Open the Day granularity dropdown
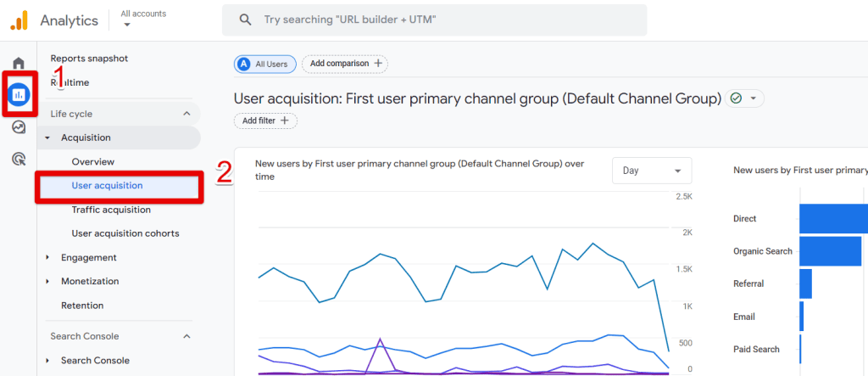Image resolution: width=868 pixels, height=376 pixels. point(652,171)
